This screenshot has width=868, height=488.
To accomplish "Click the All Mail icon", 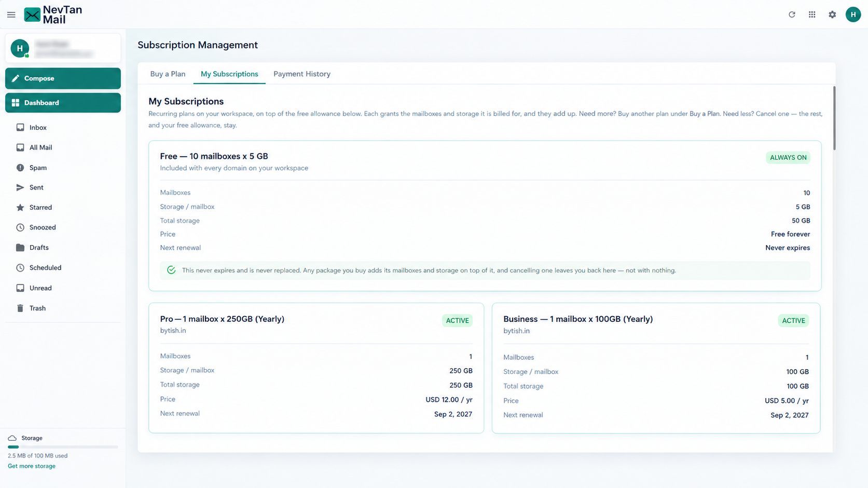I will click(20, 147).
